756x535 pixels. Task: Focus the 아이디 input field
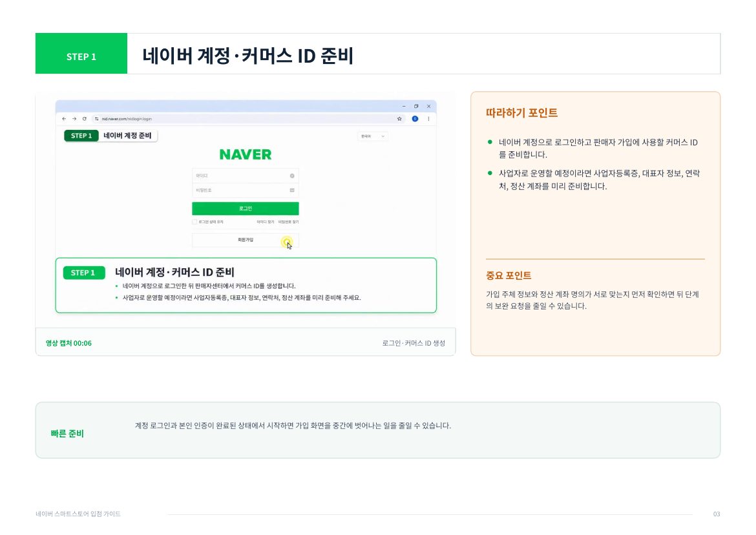[246, 176]
